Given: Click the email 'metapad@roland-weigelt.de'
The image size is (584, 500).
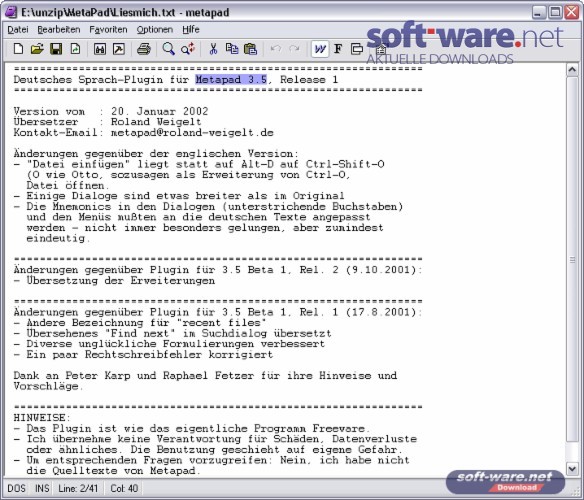Looking at the screenshot, I should (x=192, y=133).
